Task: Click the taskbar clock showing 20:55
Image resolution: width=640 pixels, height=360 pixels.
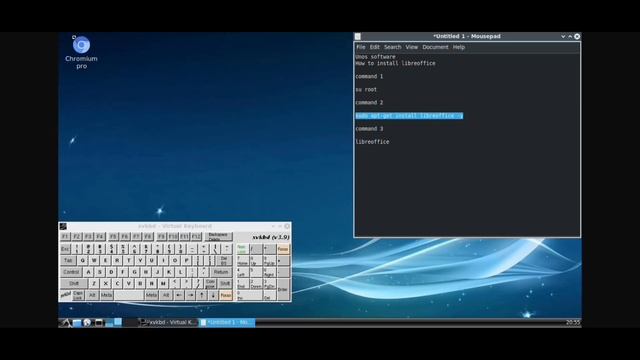Action: click(573, 322)
